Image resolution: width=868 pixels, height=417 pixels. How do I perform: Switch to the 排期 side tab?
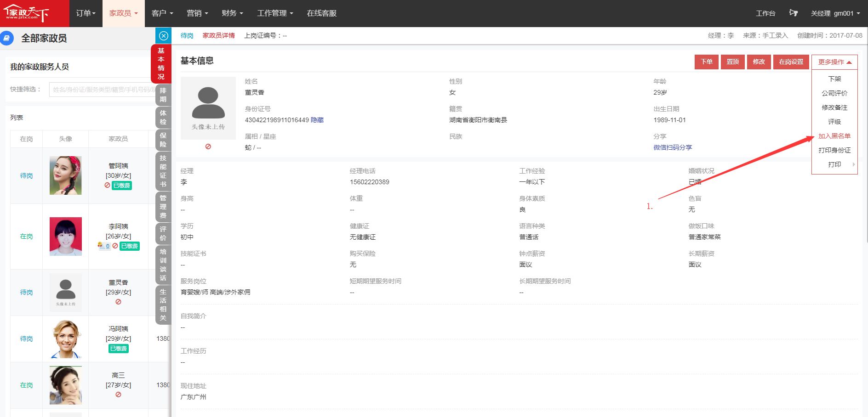163,95
